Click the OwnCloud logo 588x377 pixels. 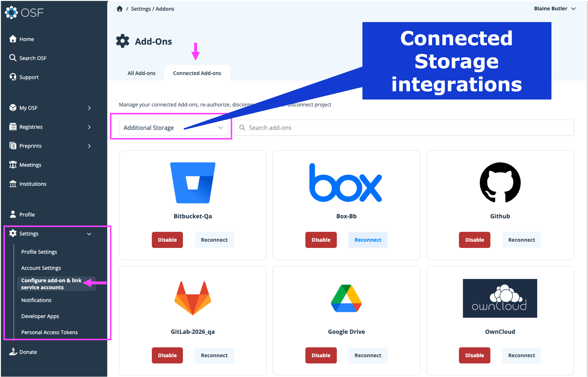(500, 298)
